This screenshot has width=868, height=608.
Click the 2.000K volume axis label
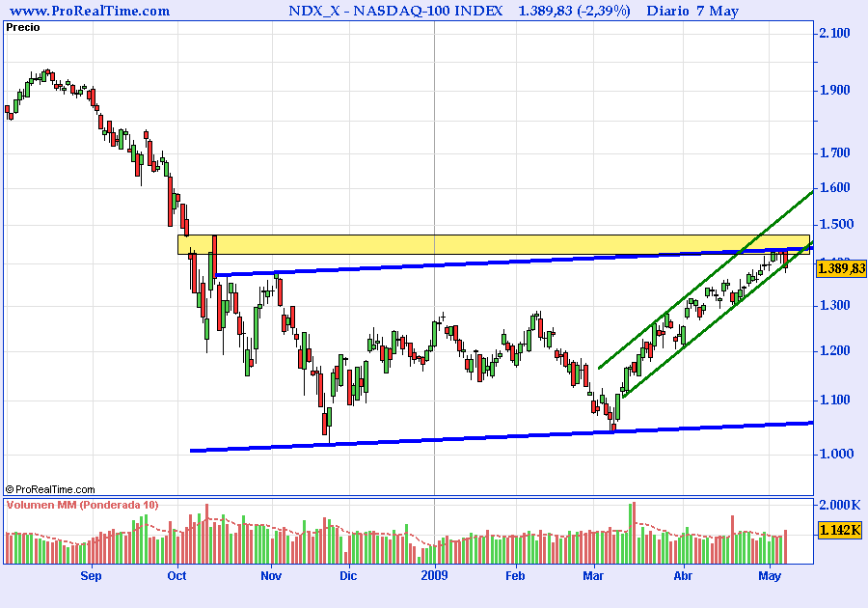tap(837, 505)
